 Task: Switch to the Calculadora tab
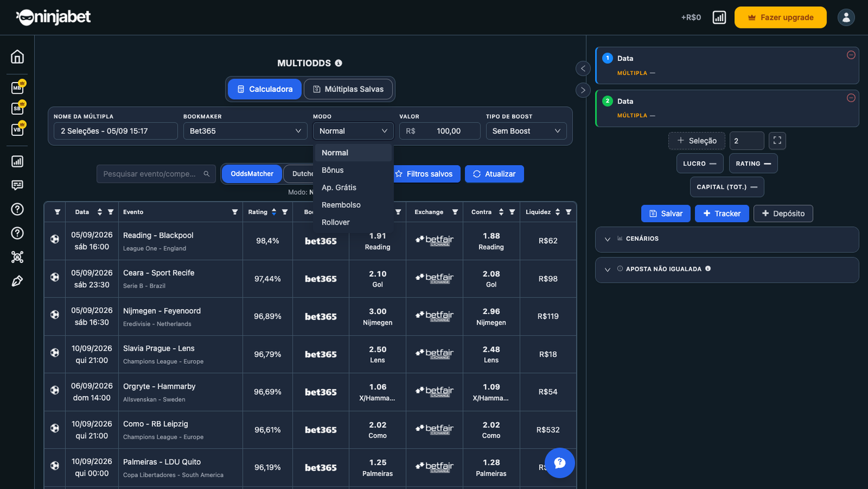coord(265,89)
